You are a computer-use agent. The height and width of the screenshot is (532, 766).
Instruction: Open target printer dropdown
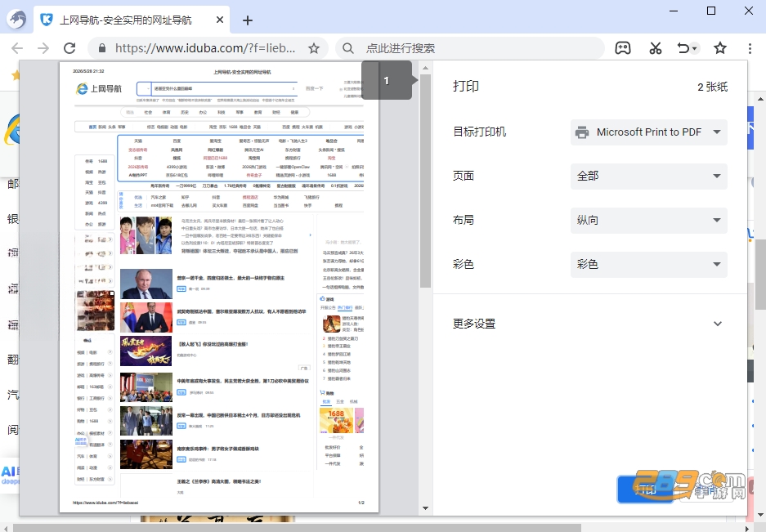point(649,132)
